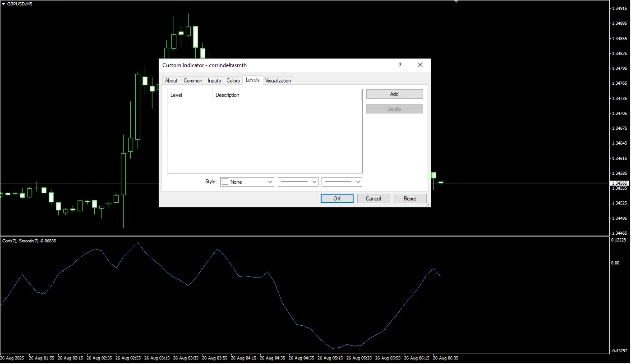
Task: Close the Custom Indicator dialog
Action: (x=420, y=65)
